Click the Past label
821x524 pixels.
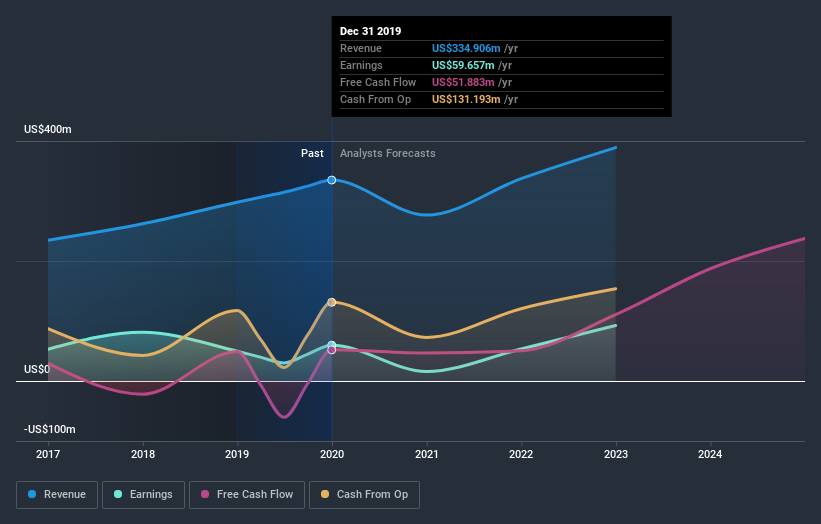pos(312,153)
